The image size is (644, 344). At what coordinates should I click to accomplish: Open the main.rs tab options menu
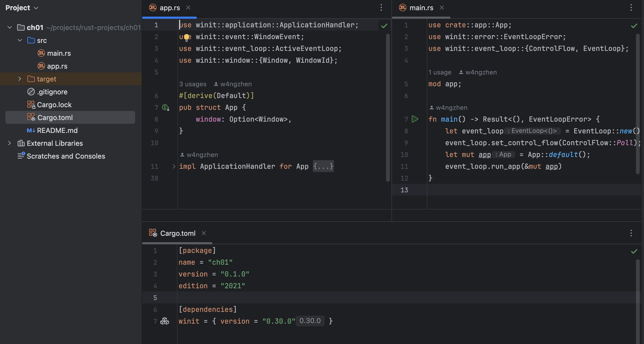coord(631,8)
